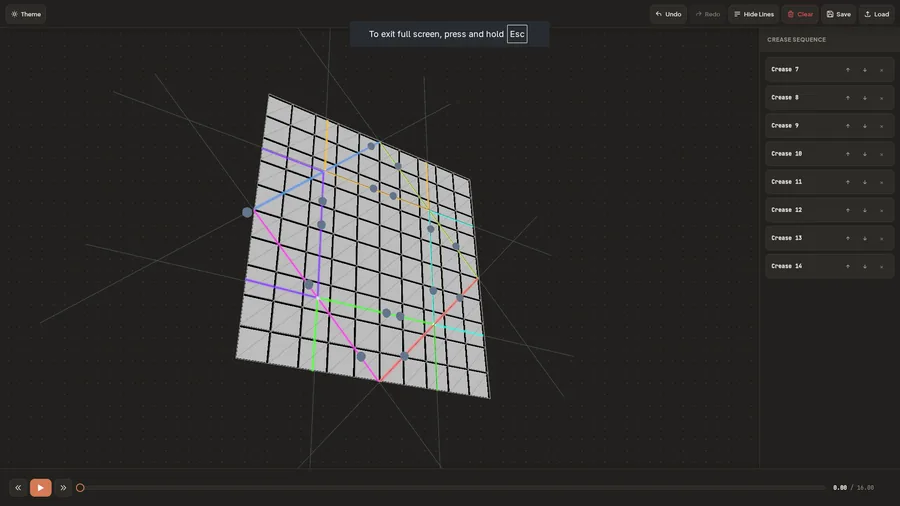Move Crease 10 down
The image size is (900, 506).
click(x=864, y=154)
